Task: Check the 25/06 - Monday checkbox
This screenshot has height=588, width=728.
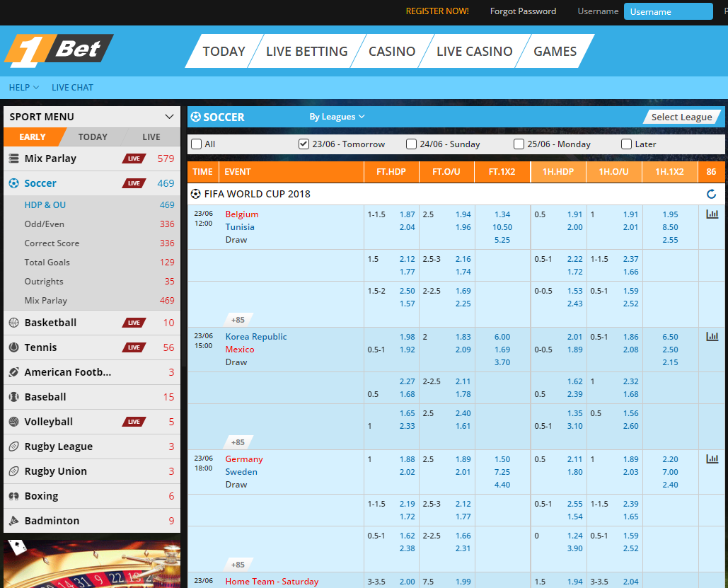Action: 519,144
